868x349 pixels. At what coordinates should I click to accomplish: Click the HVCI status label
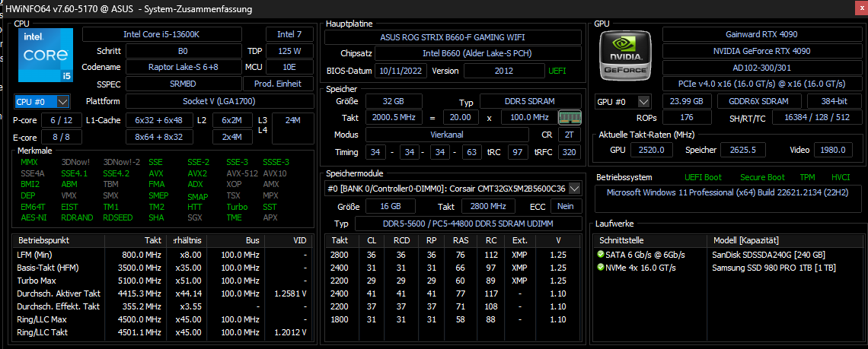(x=841, y=178)
